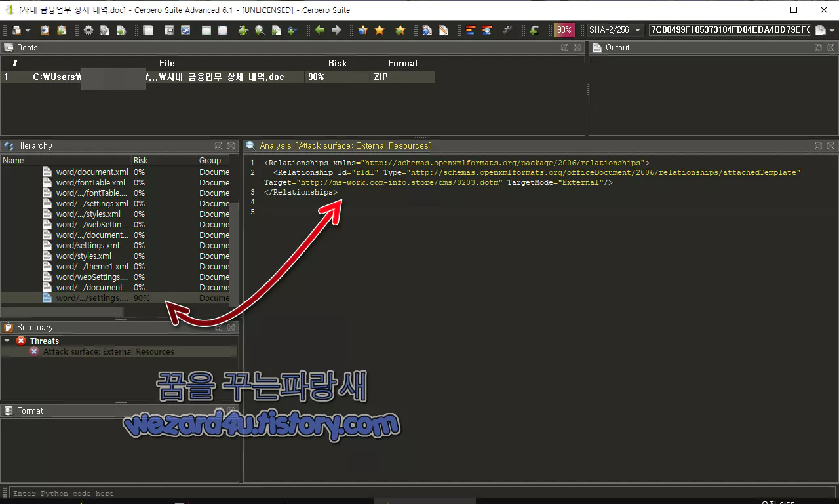The width and height of the screenshot is (839, 504).
Task: Click the green back navigation arrow
Action: point(319,29)
